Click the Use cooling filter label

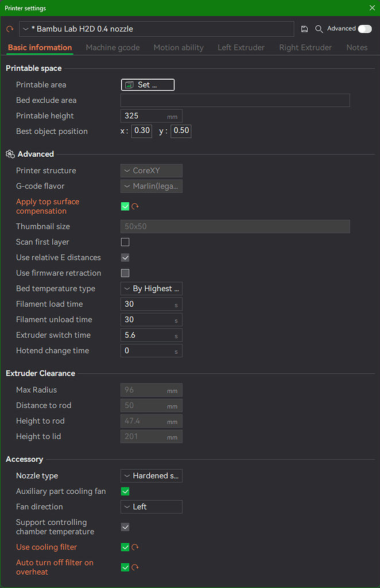point(46,547)
